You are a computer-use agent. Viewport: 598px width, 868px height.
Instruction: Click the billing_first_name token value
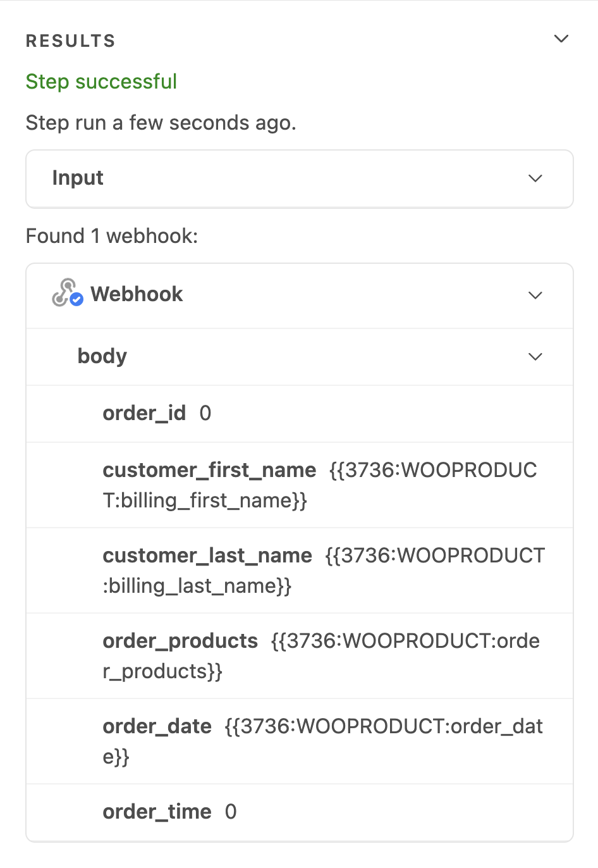[x=433, y=471]
